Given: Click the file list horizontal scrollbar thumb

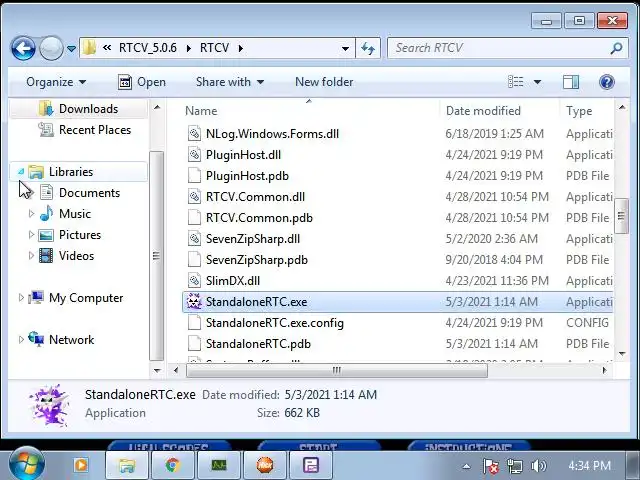Looking at the screenshot, I should (x=337, y=370).
